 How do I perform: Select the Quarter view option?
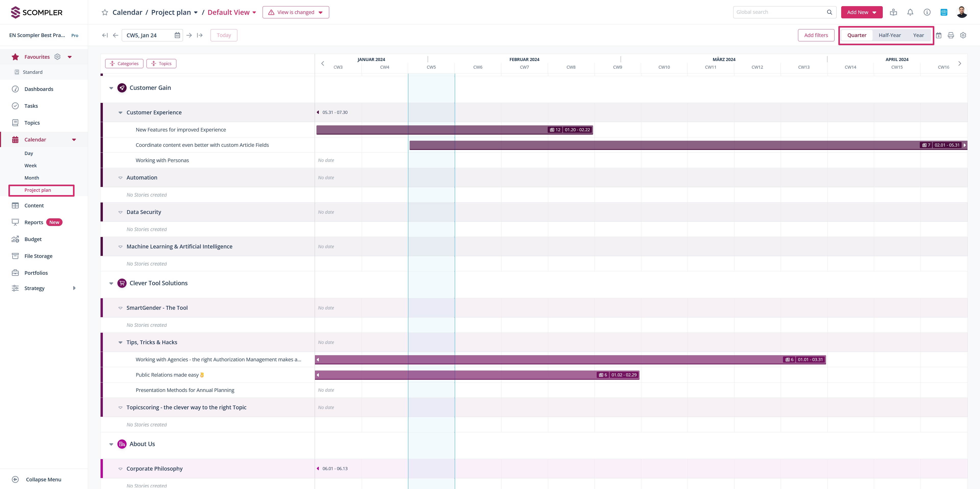tap(856, 35)
